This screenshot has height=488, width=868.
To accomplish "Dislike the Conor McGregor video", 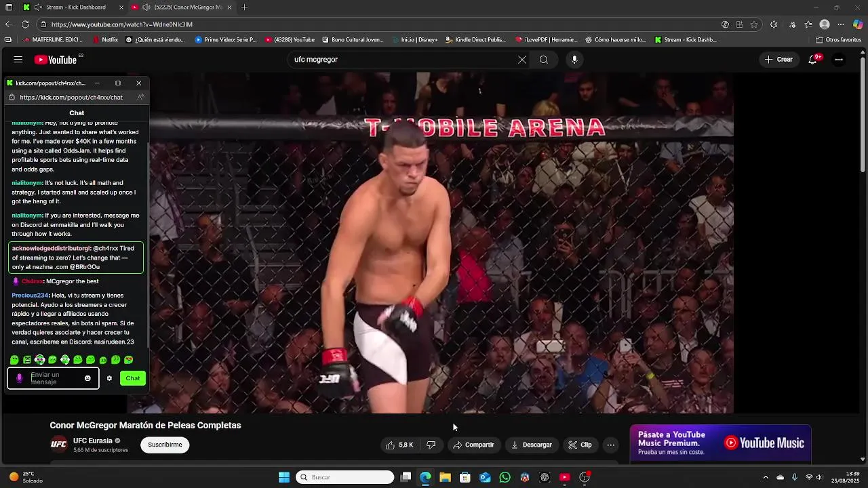I will [431, 445].
